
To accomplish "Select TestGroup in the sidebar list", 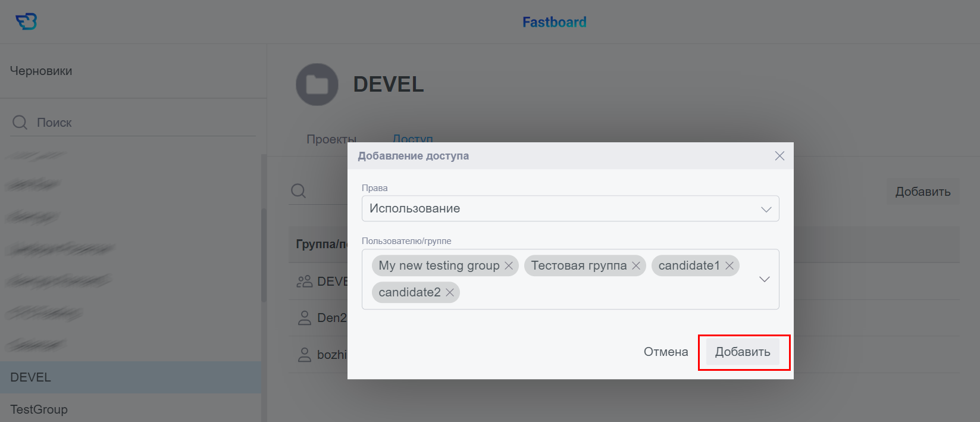I will (39, 410).
